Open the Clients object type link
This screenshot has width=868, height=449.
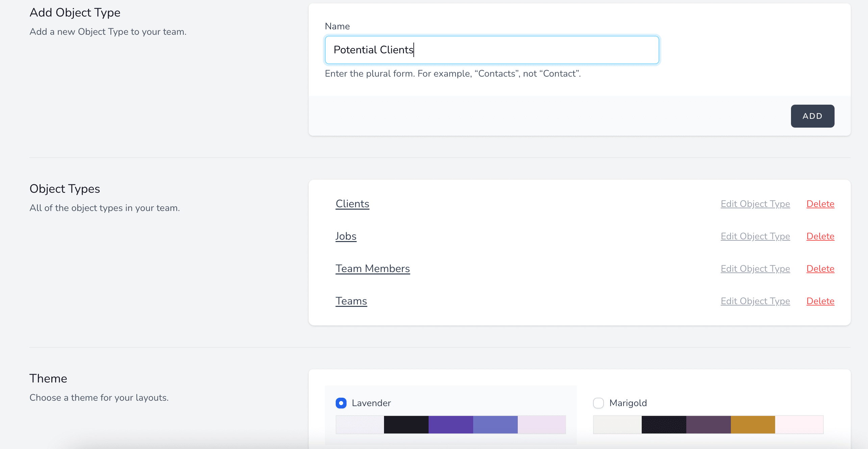click(352, 204)
